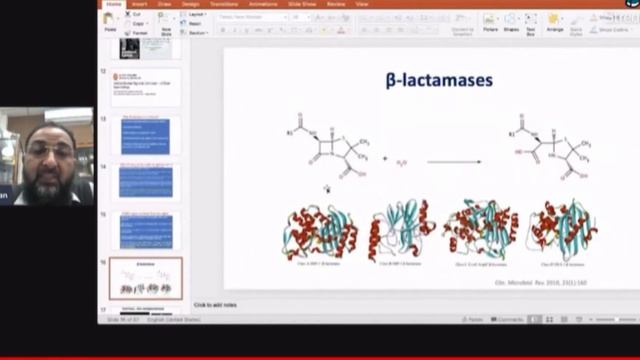Viewport: 640px width, 360px height.
Task: Open the View tab
Action: (362, 4)
